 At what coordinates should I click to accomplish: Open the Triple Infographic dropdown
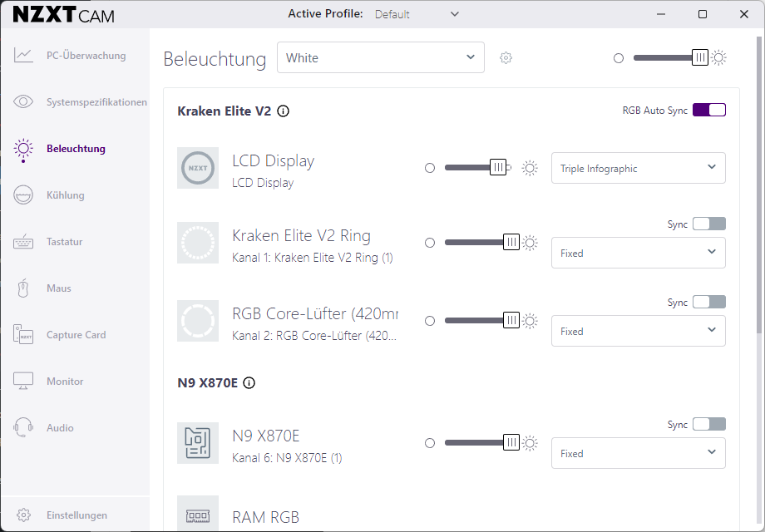638,168
